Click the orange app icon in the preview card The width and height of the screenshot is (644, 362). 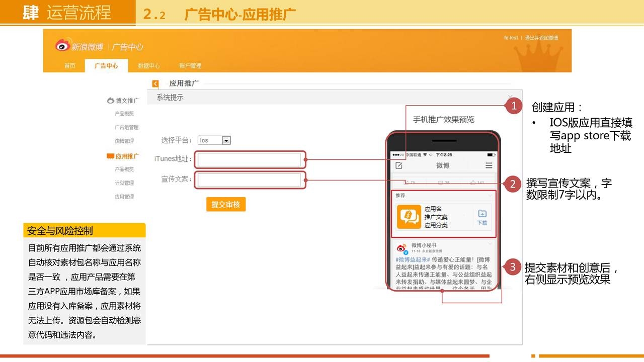tap(409, 217)
